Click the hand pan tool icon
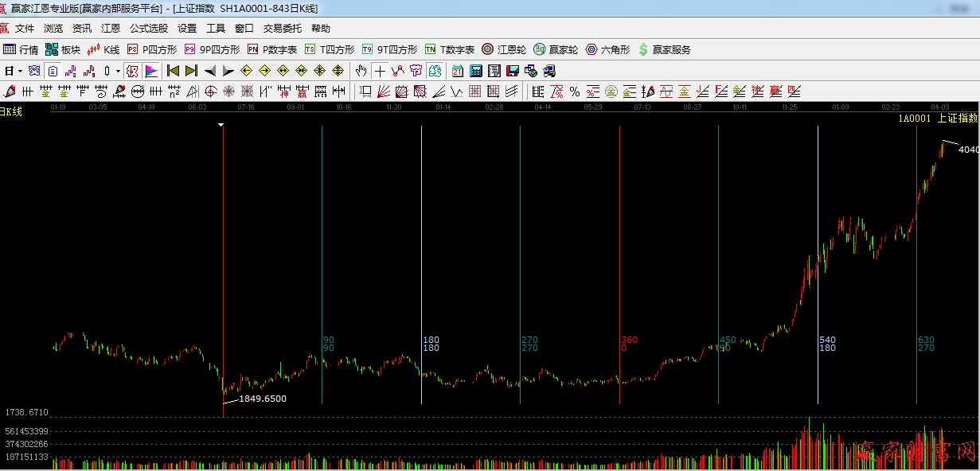 click(361, 71)
